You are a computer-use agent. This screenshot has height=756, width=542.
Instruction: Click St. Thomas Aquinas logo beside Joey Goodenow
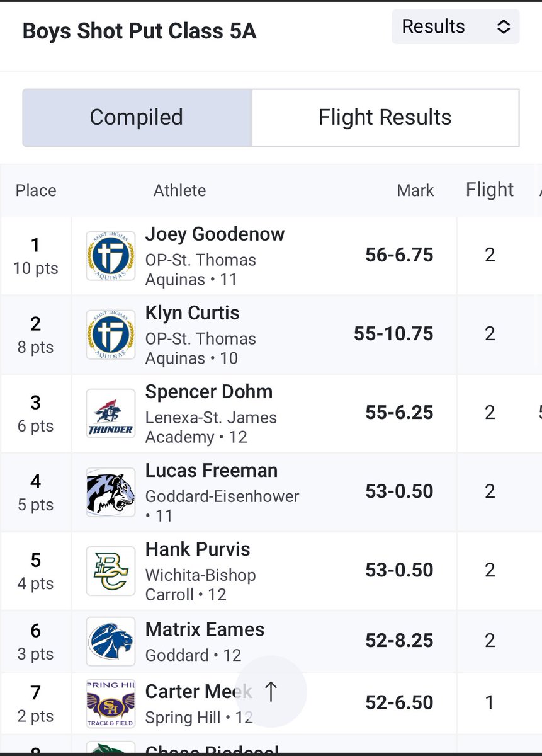pyautogui.click(x=110, y=256)
